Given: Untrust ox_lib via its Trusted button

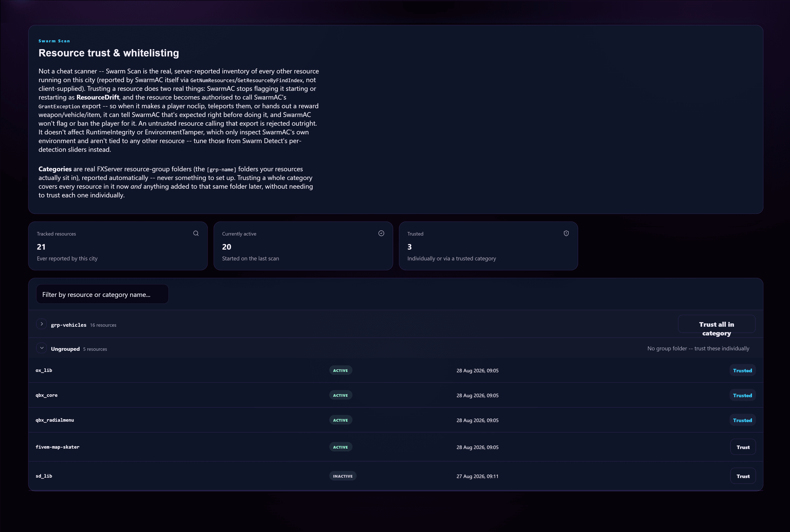Looking at the screenshot, I should [x=742, y=370].
